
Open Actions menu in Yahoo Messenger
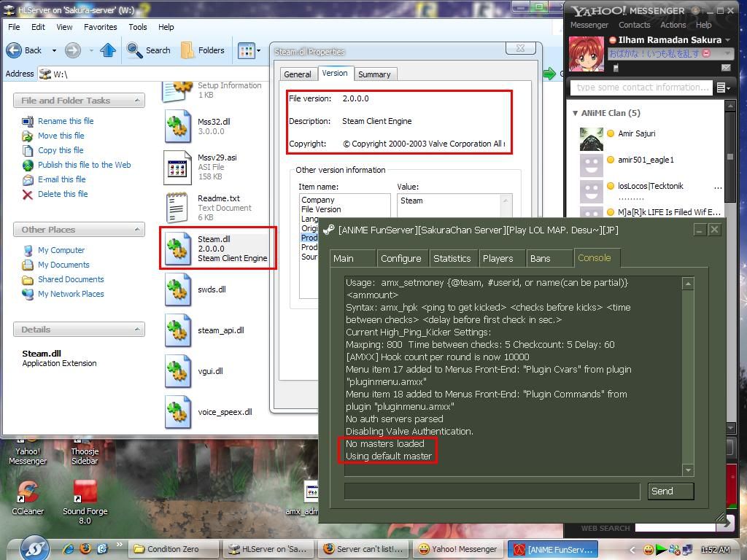[673, 25]
